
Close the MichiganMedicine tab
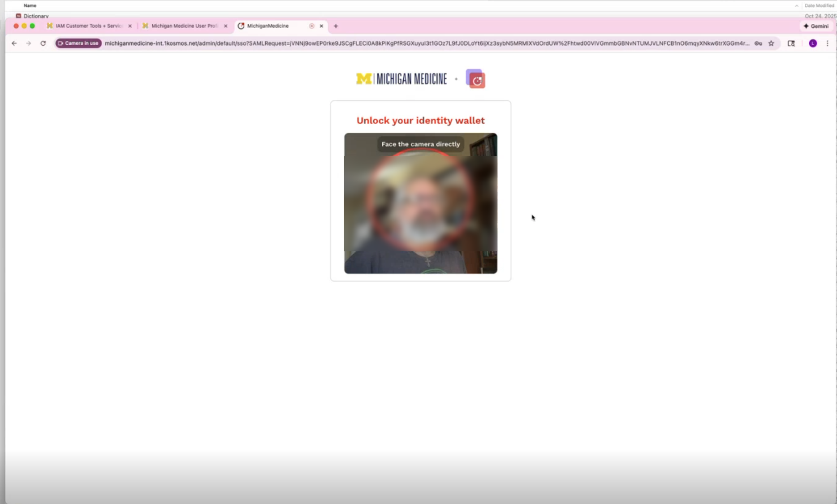[321, 26]
